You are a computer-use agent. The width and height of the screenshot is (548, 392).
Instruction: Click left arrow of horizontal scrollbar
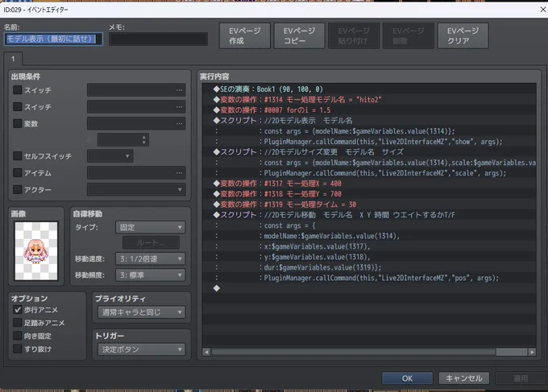[x=206, y=352]
